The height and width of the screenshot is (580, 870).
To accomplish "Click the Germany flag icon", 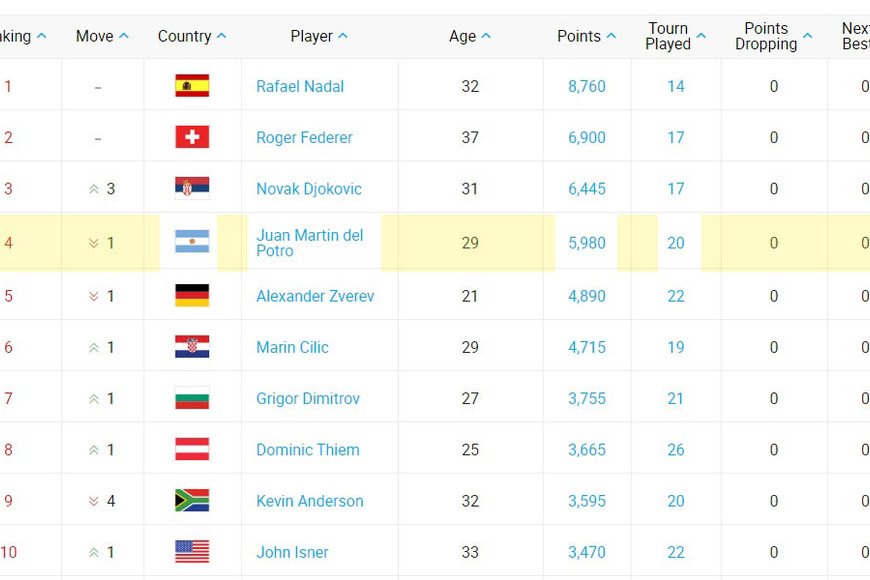I will (x=192, y=296).
